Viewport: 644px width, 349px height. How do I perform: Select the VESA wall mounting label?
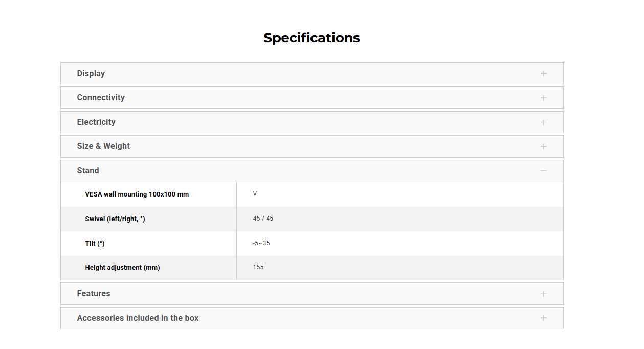point(137,194)
